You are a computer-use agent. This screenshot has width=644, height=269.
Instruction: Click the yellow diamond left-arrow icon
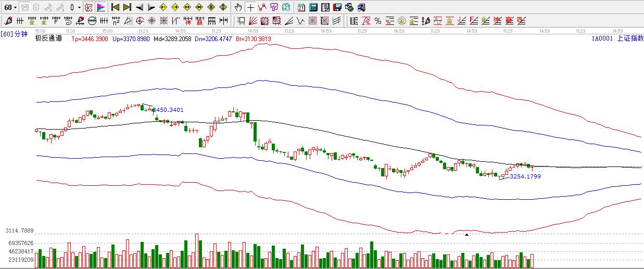click(163, 7)
